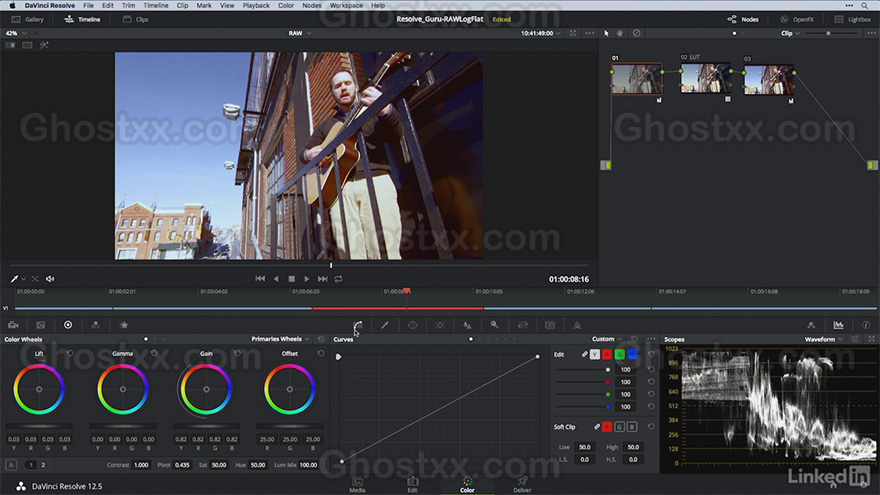Open the Curves panel options menu
880x495 pixels.
click(651, 339)
